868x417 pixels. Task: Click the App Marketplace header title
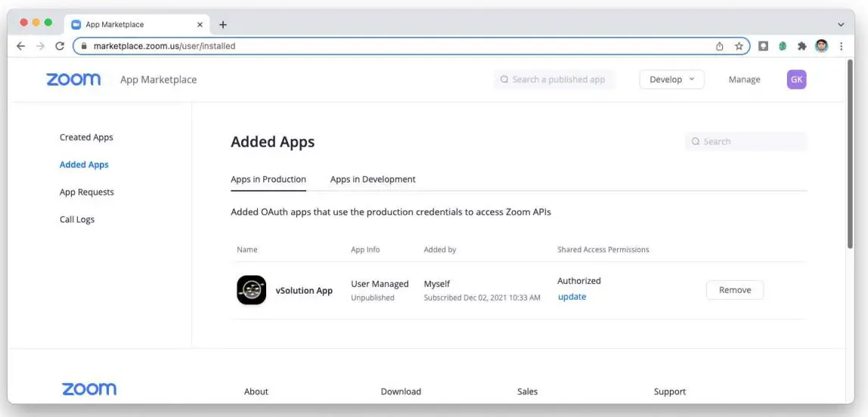click(158, 79)
